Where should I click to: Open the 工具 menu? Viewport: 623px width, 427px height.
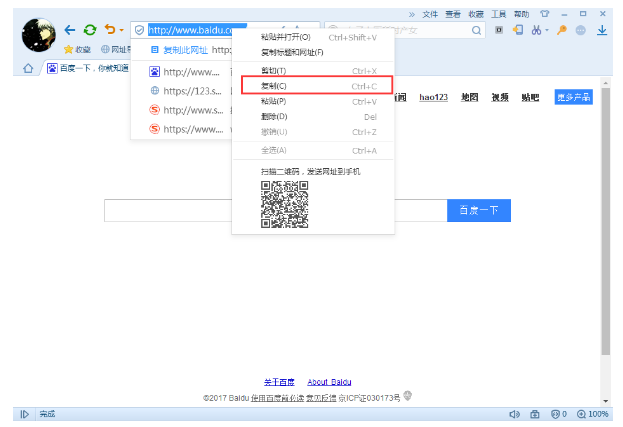[x=499, y=14]
